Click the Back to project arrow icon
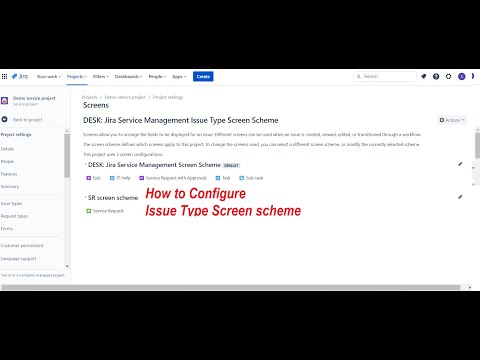The height and width of the screenshot is (360, 480). coord(5,119)
